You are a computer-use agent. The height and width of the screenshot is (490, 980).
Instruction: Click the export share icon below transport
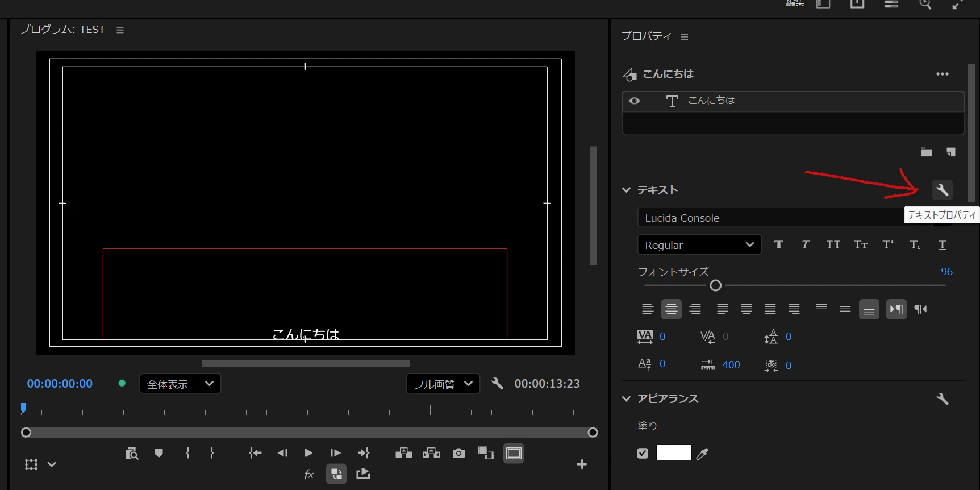[x=363, y=474]
